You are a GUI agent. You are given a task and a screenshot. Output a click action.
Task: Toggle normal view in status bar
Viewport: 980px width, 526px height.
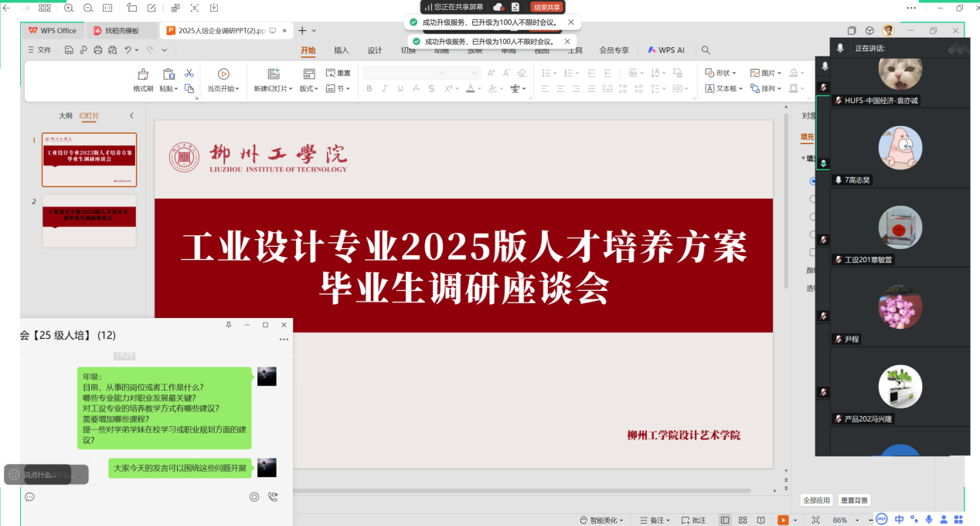pos(725,520)
